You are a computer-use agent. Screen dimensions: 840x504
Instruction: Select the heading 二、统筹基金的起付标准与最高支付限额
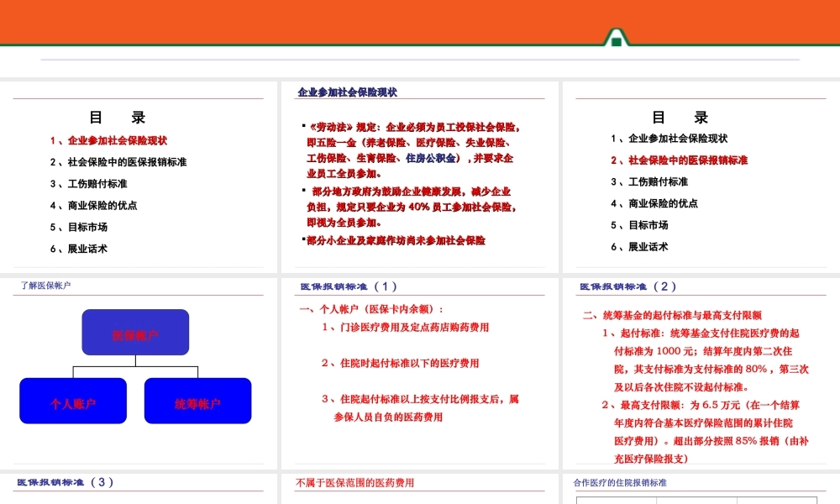[x=672, y=316]
